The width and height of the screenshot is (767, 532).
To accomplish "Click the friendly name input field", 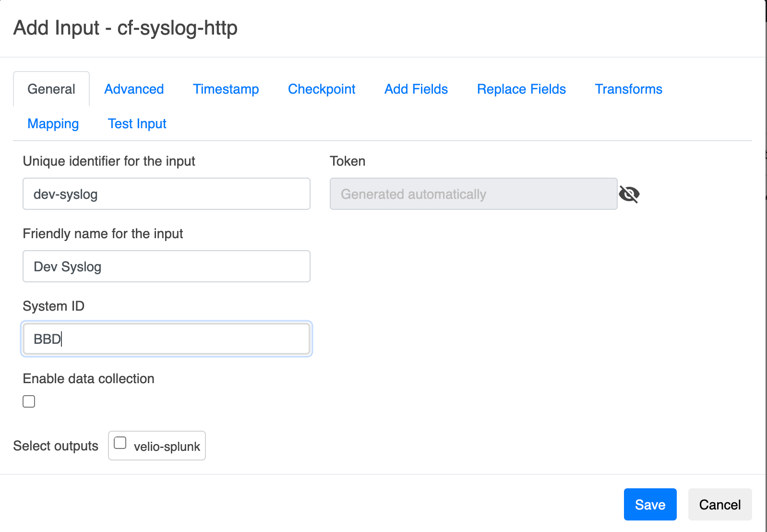I will pyautogui.click(x=167, y=266).
